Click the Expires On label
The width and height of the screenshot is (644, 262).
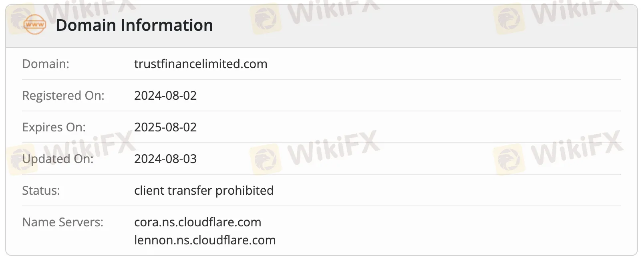coord(54,127)
